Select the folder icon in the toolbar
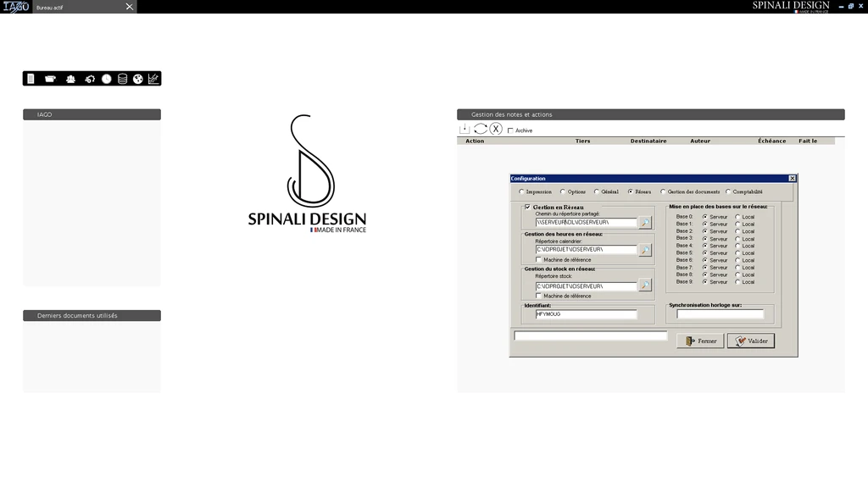868x488 pixels. (x=50, y=78)
